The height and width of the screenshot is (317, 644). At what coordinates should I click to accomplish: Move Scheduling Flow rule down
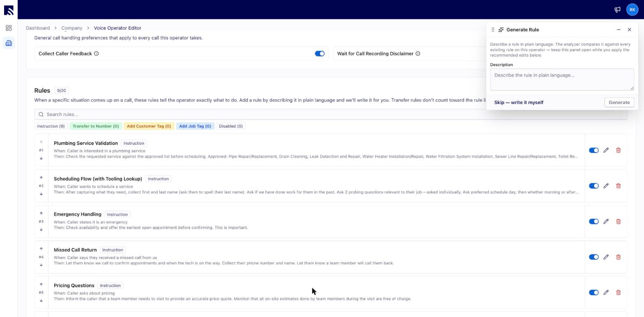click(41, 194)
